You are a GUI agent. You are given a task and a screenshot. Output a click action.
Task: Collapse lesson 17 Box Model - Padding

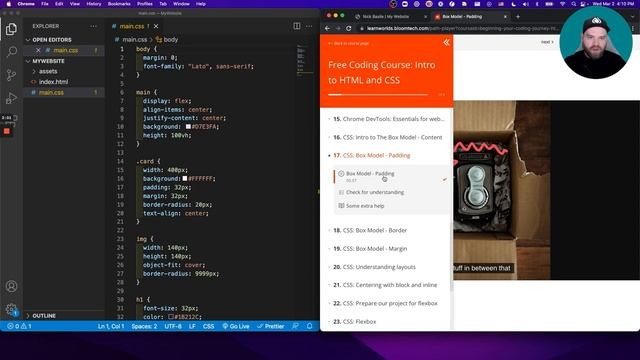tap(371, 156)
